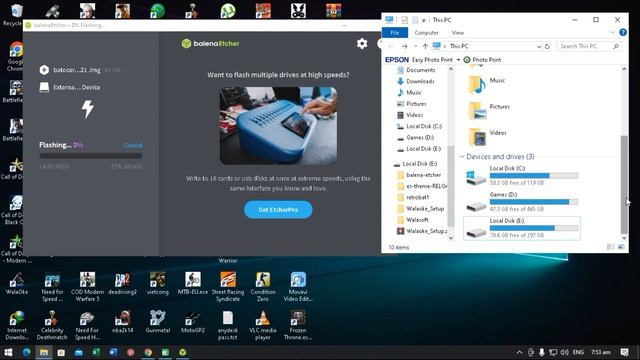This screenshot has width=640, height=360.
Task: Click the ENG language indicator in tray
Action: click(x=578, y=352)
